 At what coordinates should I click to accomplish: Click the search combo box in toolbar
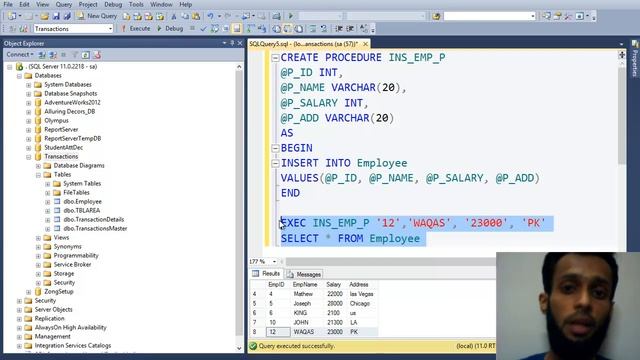point(489,16)
